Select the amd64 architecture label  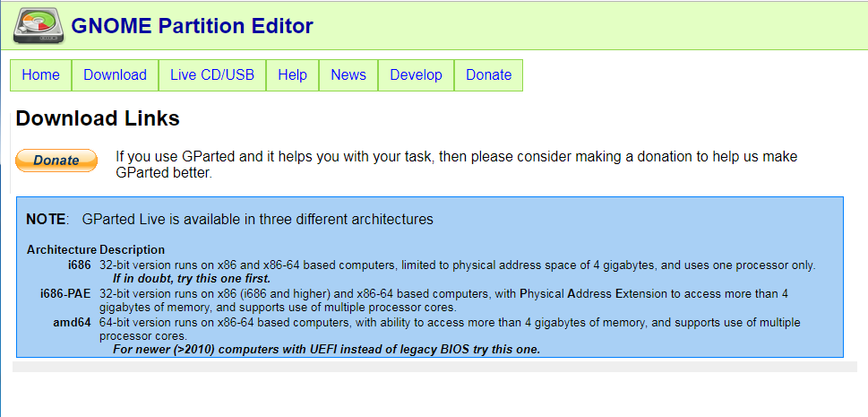coord(72,322)
